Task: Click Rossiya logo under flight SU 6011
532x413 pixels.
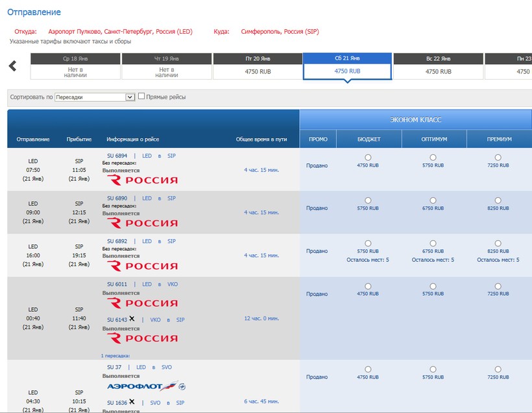Action: point(141,303)
